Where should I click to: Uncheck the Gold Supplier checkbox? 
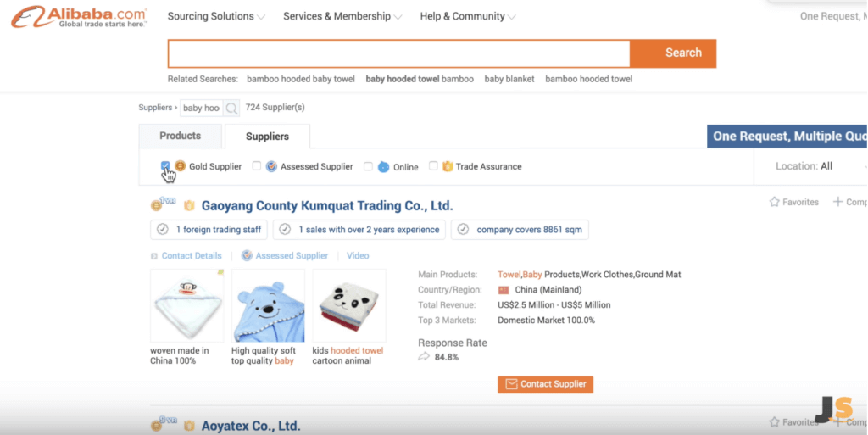165,165
